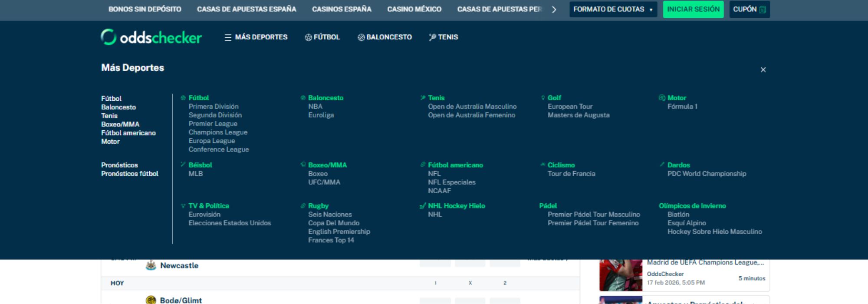Image resolution: width=868 pixels, height=304 pixels.
Task: Click the Béisbol category icon
Action: (x=183, y=165)
